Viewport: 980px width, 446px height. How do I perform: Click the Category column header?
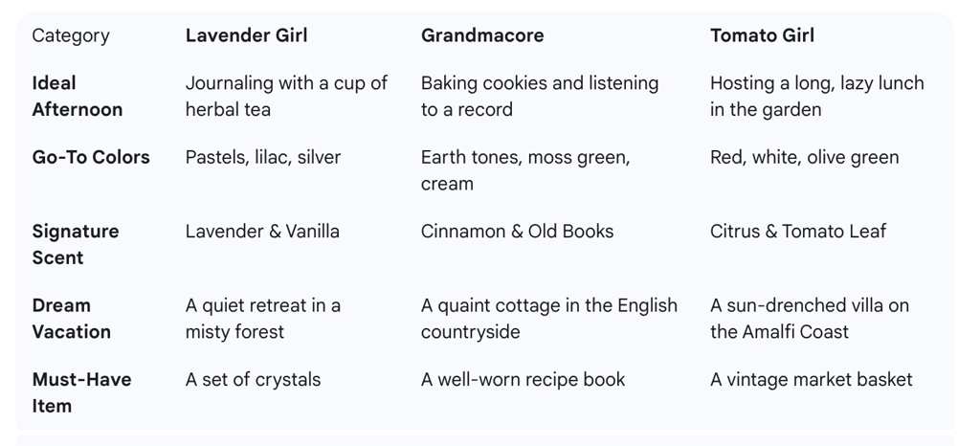(71, 35)
